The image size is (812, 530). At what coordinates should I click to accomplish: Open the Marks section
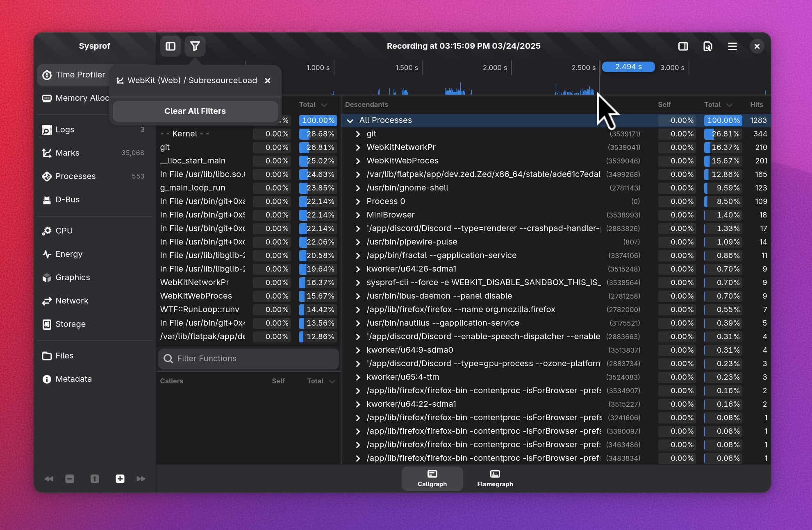click(95, 153)
